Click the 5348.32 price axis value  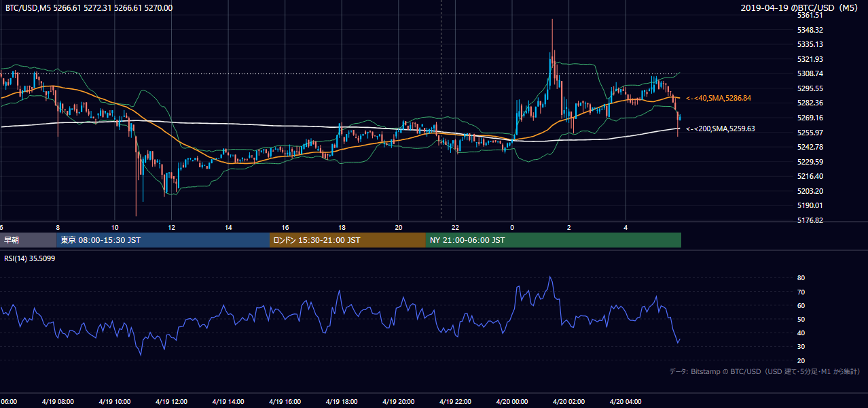pyautogui.click(x=810, y=30)
